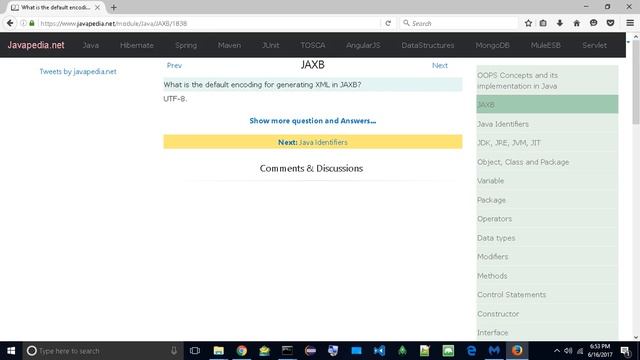
Task: Open the 'Package' sidebar topic
Action: (547, 200)
